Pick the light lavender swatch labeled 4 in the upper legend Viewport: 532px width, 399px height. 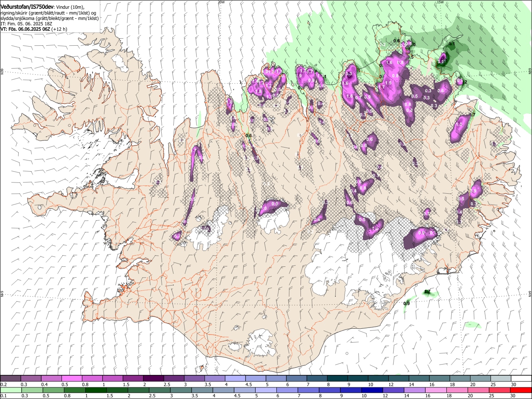(235, 379)
